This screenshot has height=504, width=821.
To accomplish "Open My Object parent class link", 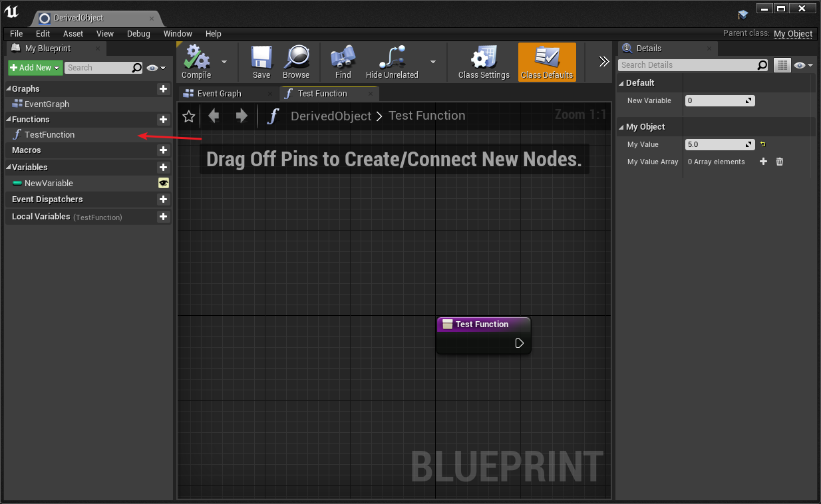I will pos(793,34).
